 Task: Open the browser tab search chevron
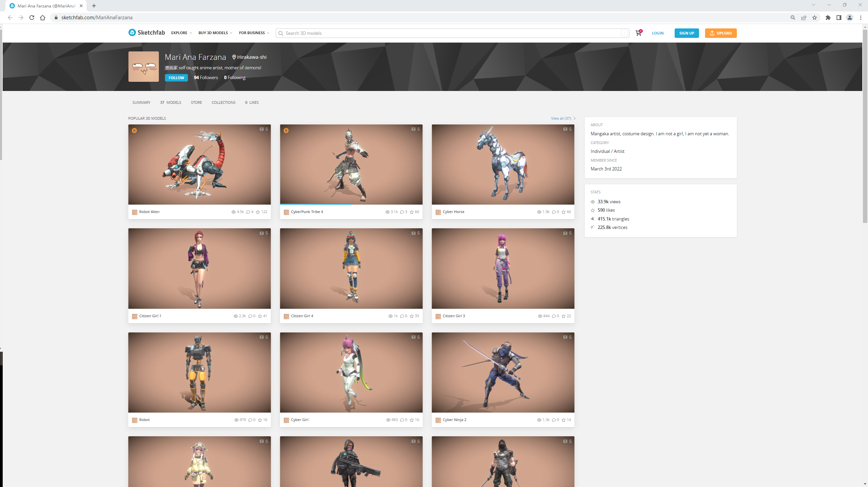tap(814, 5)
